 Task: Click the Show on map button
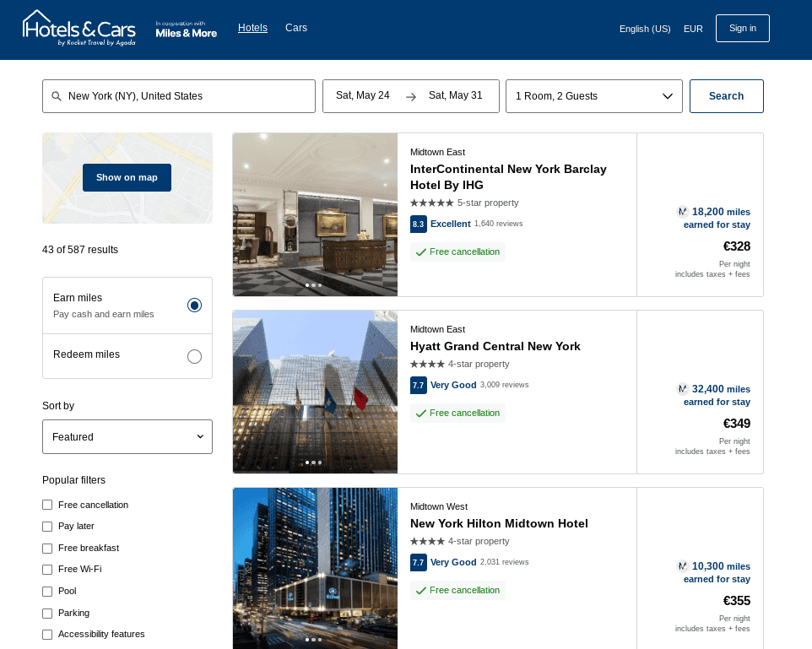pyautogui.click(x=127, y=178)
